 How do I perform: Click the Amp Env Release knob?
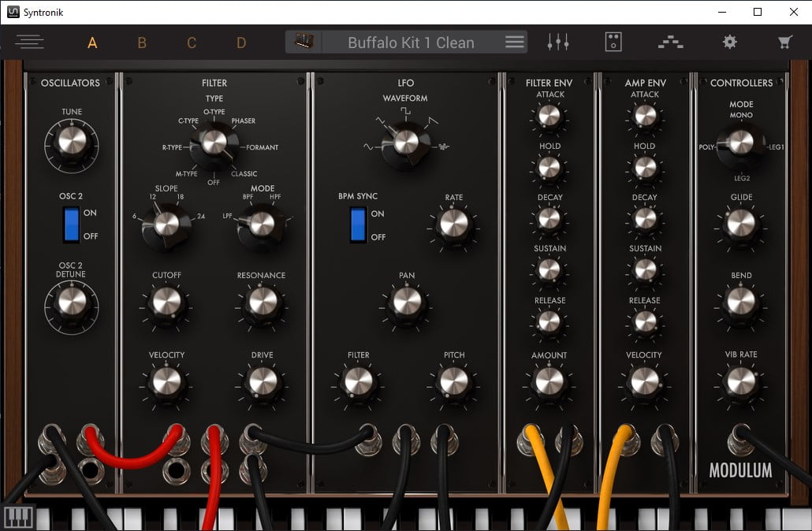click(x=645, y=322)
